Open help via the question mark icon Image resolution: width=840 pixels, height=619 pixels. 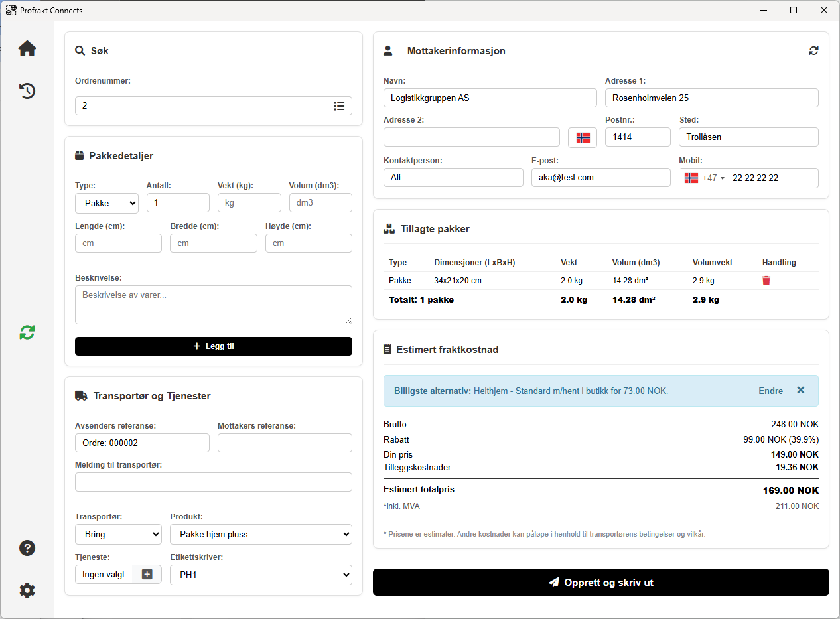coord(27,548)
